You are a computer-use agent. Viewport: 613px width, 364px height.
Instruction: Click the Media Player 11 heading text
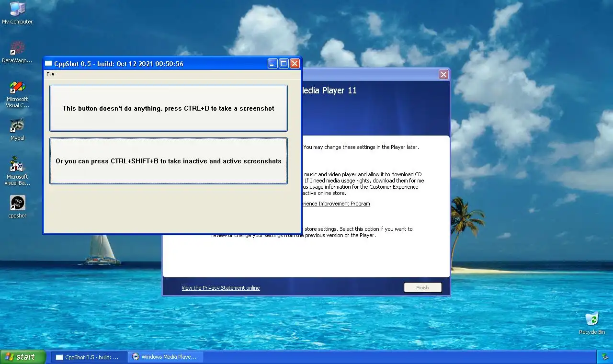coord(329,91)
